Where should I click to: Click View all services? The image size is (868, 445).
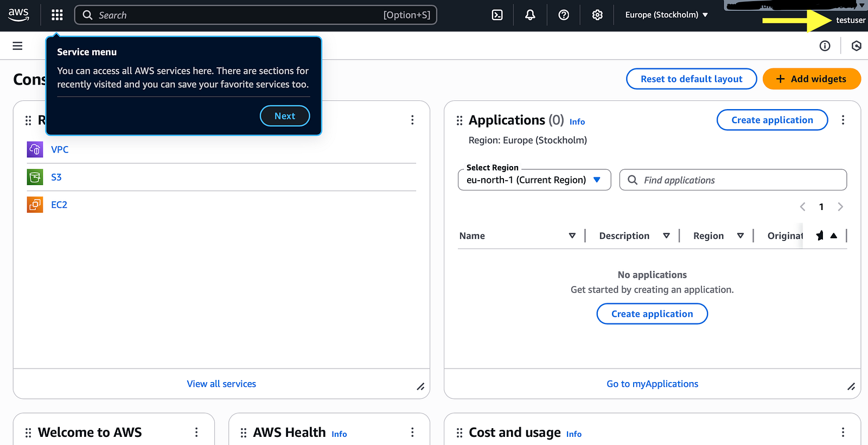221,384
